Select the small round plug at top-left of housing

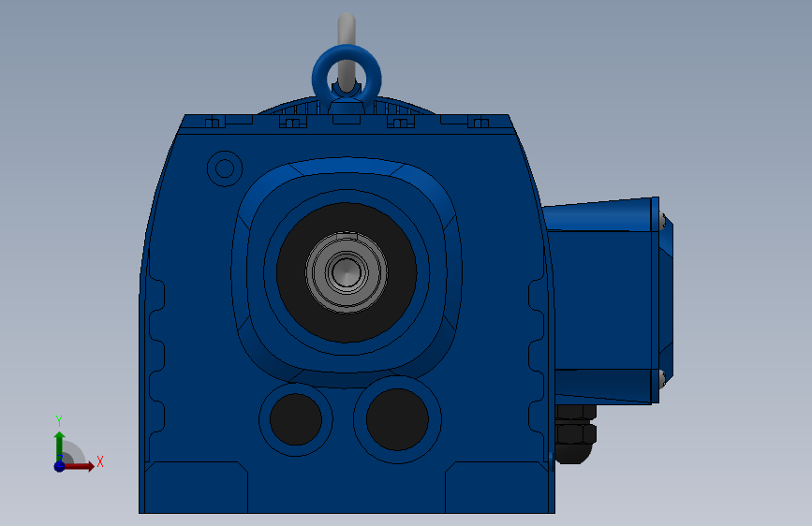click(x=225, y=168)
